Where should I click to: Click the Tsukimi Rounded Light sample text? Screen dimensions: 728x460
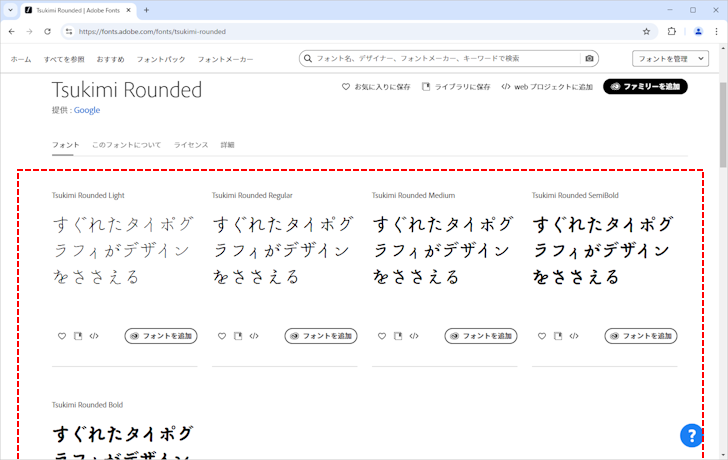123,250
